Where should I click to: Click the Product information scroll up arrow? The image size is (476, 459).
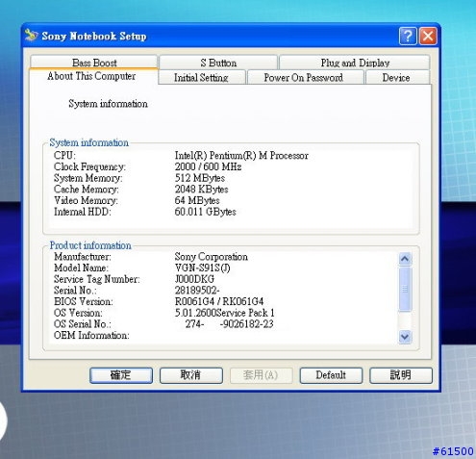(405, 259)
